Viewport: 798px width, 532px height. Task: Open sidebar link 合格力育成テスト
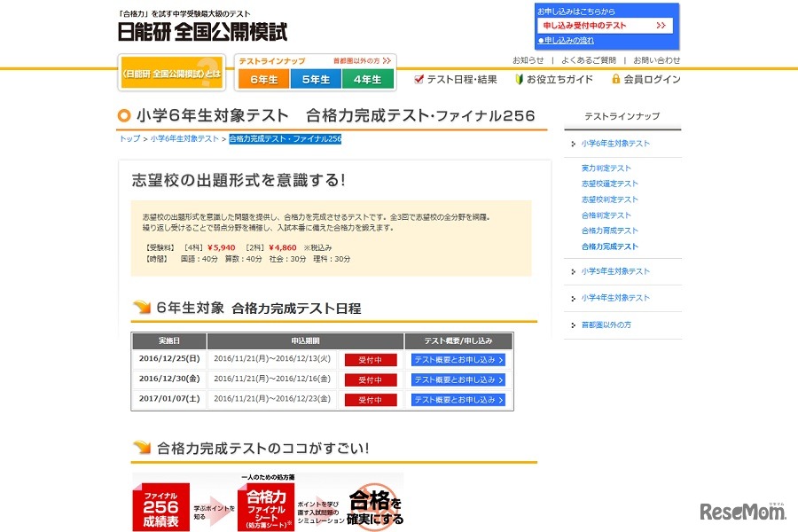pyautogui.click(x=610, y=231)
